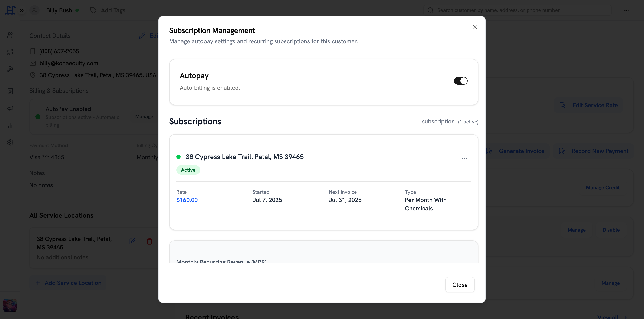Click Manage link next to Disable
644x319 pixels.
576,230
